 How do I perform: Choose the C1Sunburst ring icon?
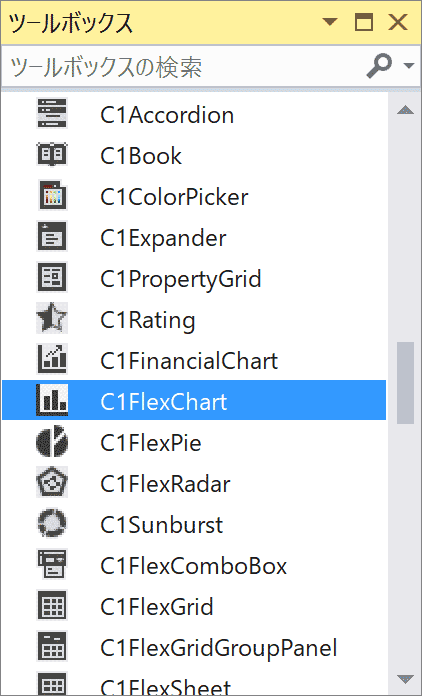tap(52, 523)
